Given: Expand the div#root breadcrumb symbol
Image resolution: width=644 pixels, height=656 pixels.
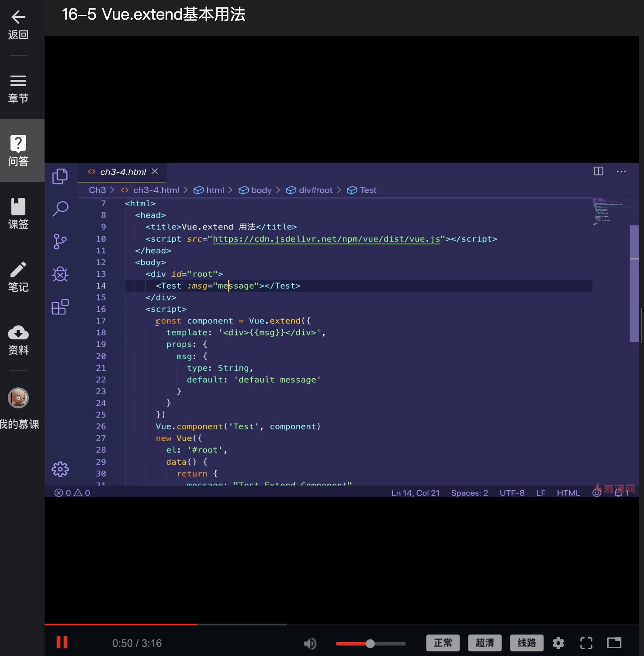Looking at the screenshot, I should coord(309,190).
